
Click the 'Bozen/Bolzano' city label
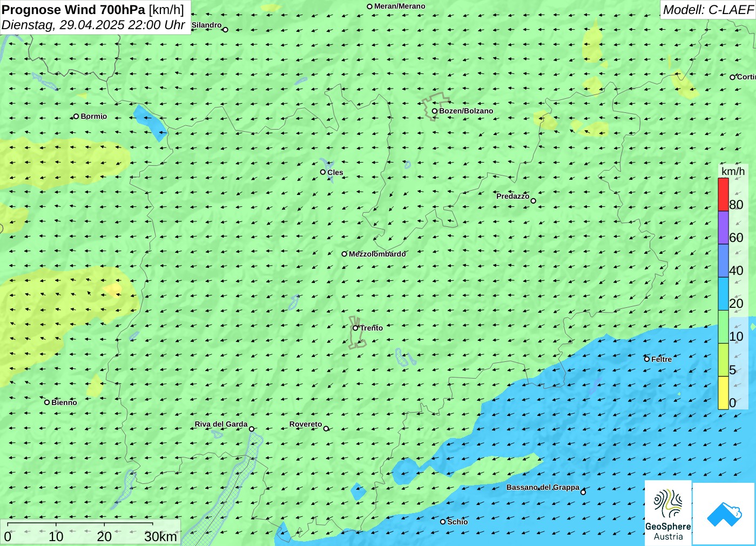[466, 111]
